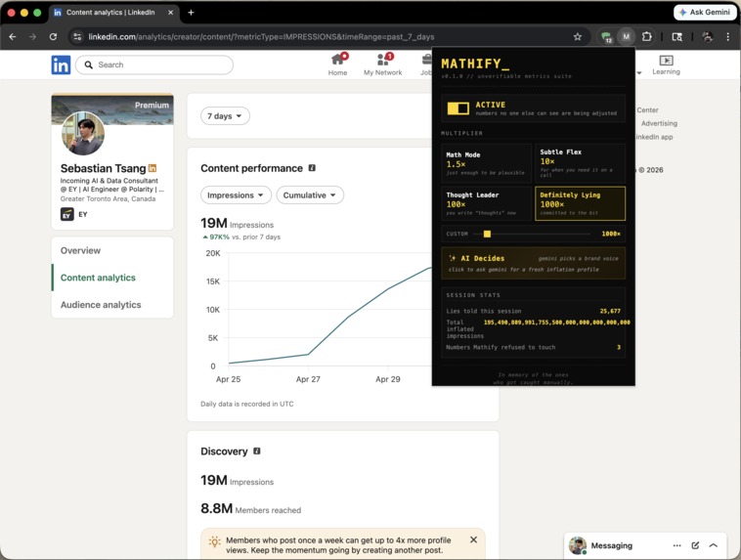Click the Advertising footer link
Image resolution: width=741 pixels, height=560 pixels.
pos(659,123)
